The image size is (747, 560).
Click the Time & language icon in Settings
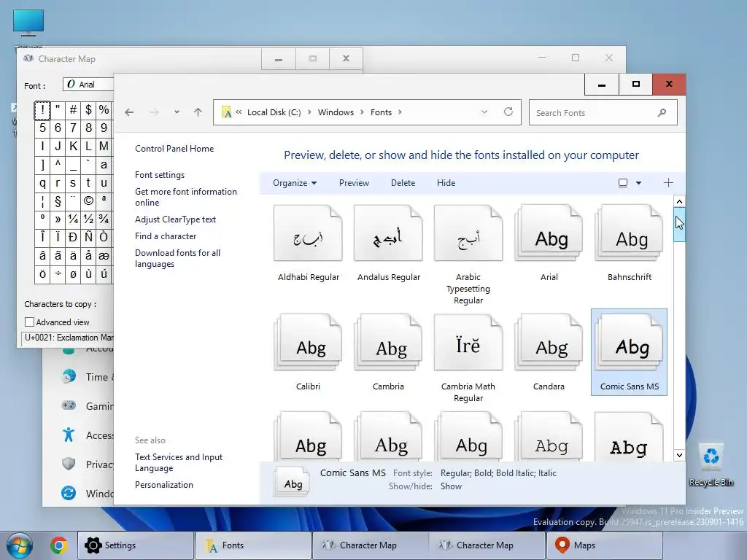69,377
